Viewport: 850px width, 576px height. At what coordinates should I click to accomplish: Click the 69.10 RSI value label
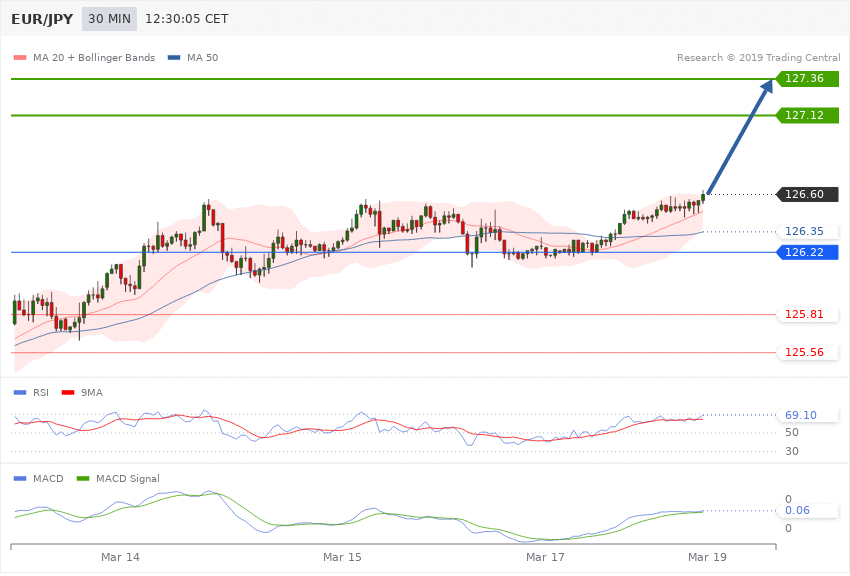[808, 415]
